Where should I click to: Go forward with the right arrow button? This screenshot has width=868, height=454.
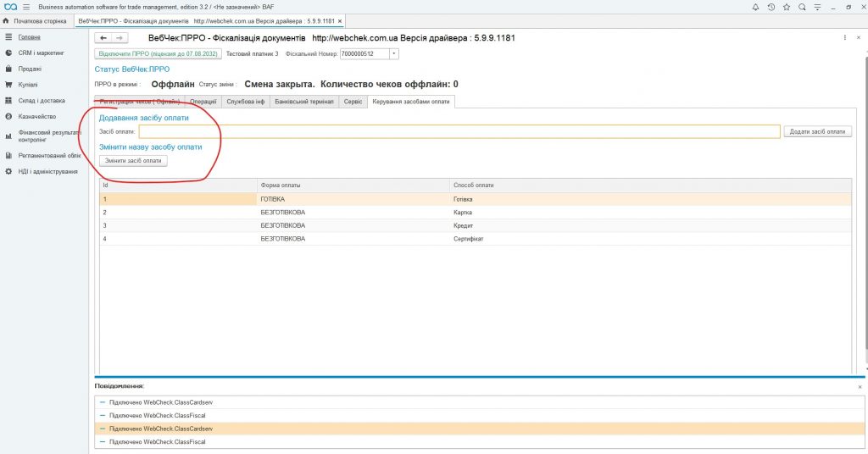[x=120, y=38]
